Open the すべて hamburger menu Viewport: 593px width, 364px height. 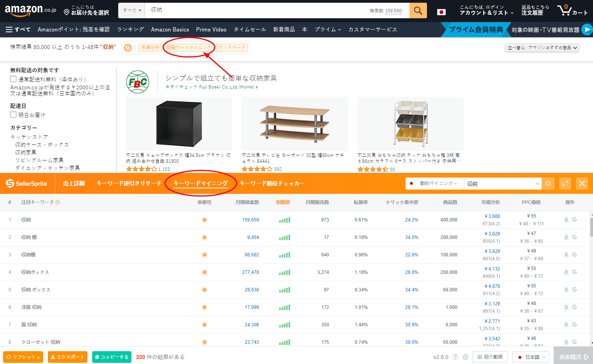point(18,30)
